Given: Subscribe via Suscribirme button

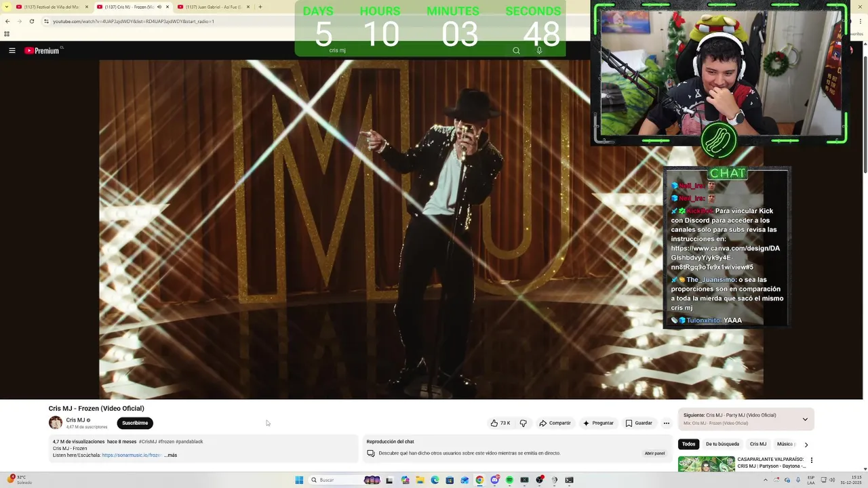Looking at the screenshot, I should point(135,423).
